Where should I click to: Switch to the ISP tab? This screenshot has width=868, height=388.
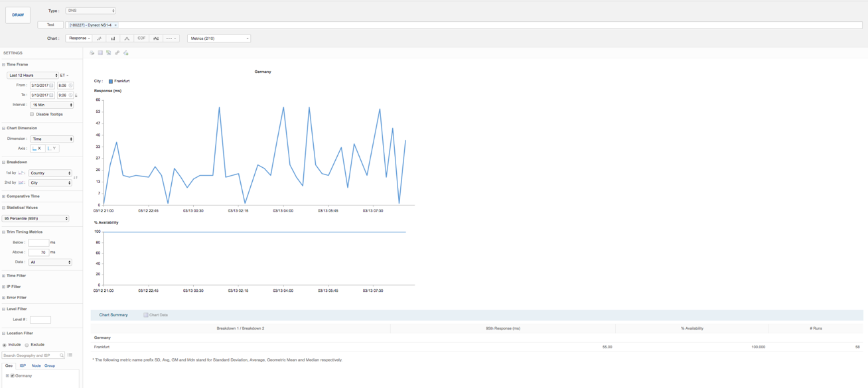coord(23,366)
